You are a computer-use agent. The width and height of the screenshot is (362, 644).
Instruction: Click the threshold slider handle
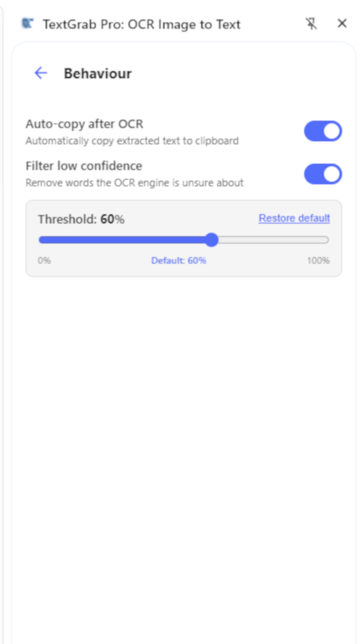[212, 240]
